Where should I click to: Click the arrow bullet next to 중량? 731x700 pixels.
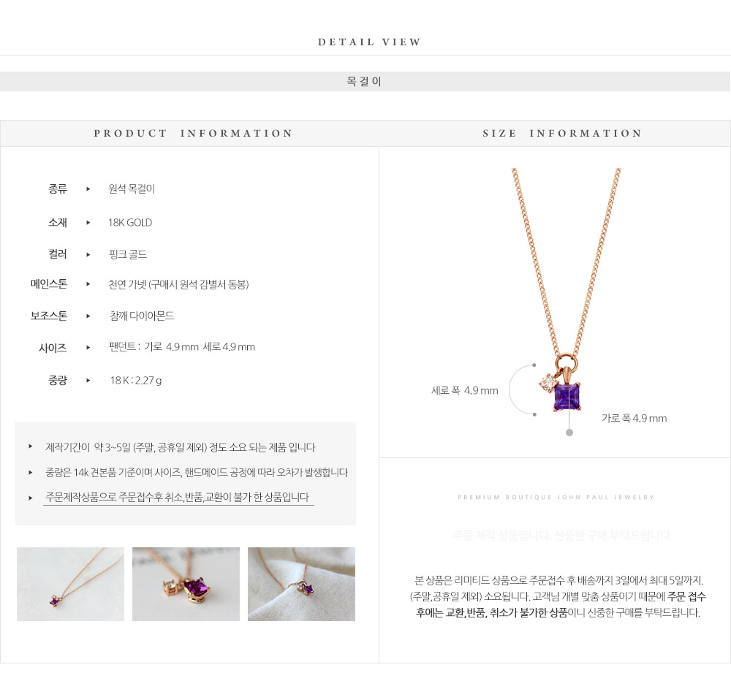pos(88,380)
